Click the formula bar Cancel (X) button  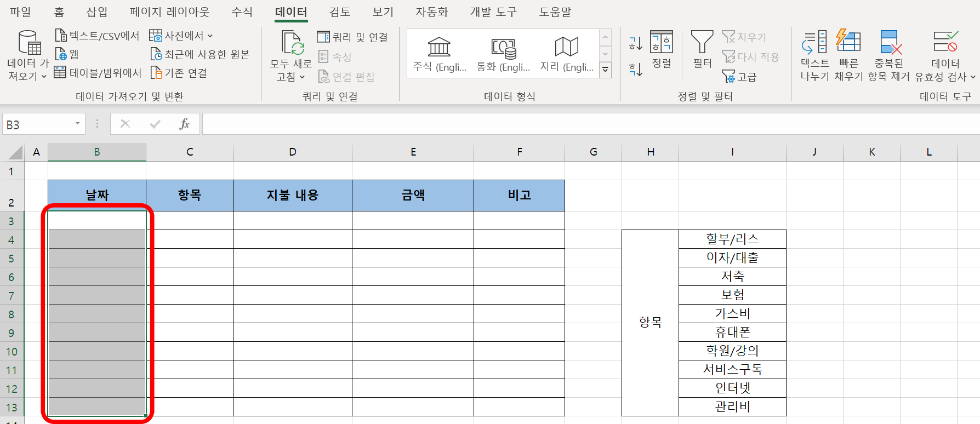pyautogui.click(x=125, y=124)
